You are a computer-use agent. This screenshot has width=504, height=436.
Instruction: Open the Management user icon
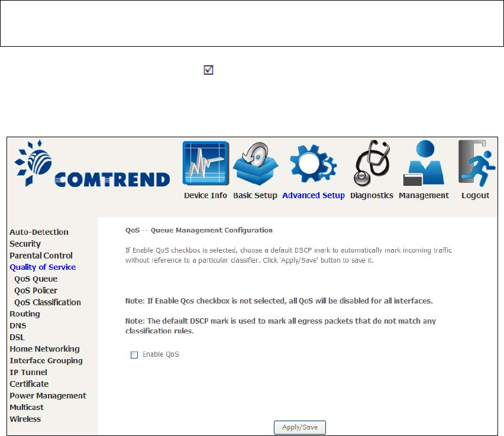click(424, 163)
